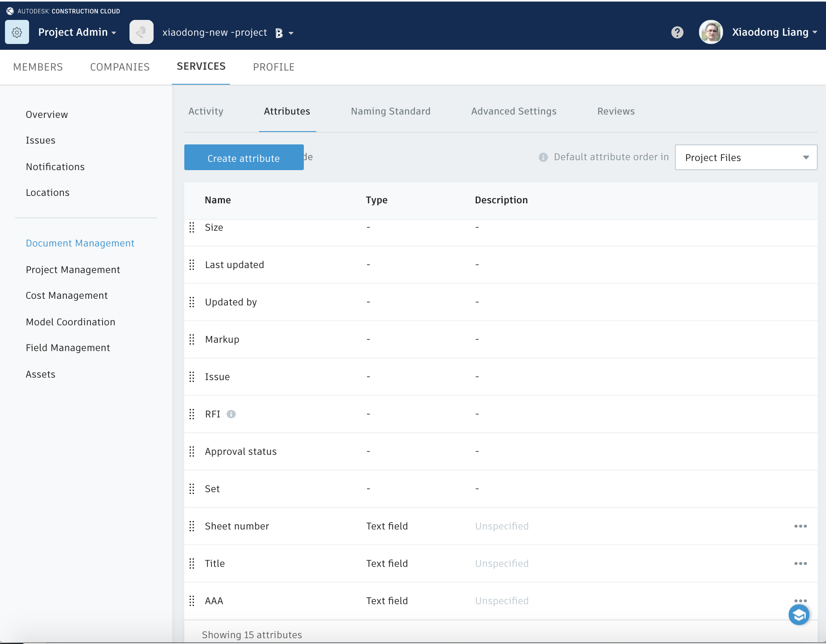Viewport: 826px width, 644px height.
Task: Click the AAA attribute name
Action: 214,601
